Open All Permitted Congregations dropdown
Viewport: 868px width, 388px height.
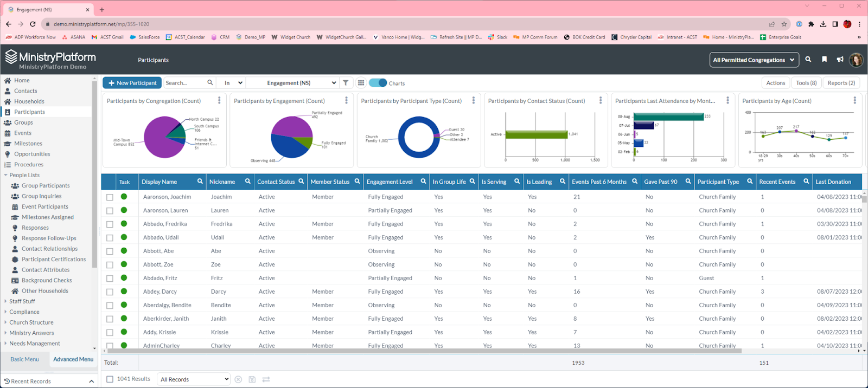[x=754, y=60]
